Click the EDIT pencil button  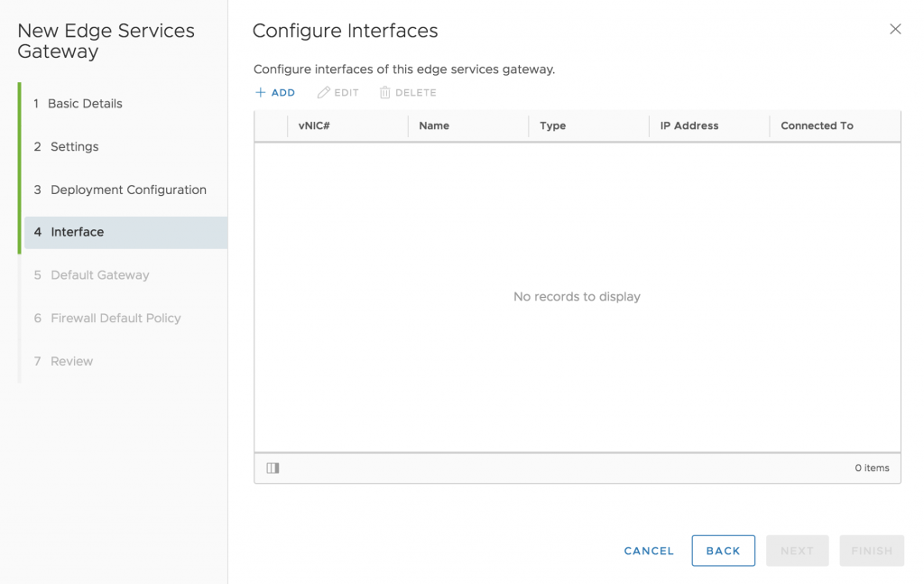pyautogui.click(x=337, y=93)
